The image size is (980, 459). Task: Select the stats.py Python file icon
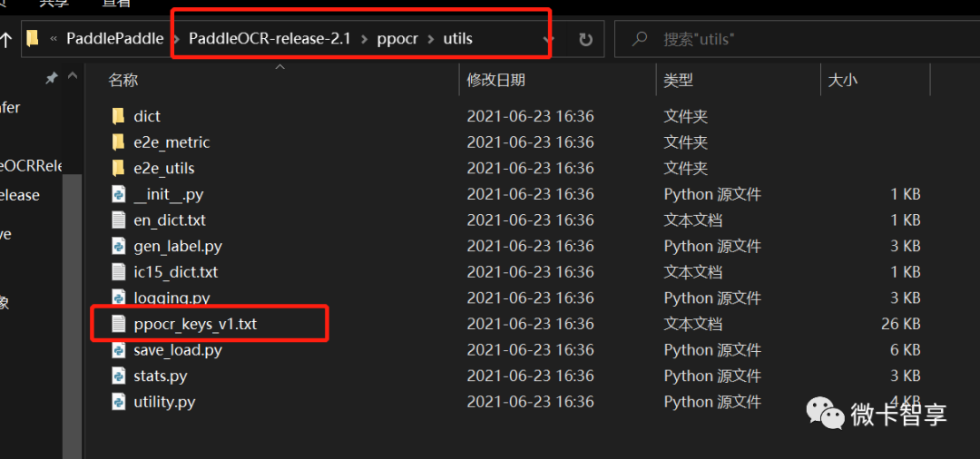coord(118,376)
